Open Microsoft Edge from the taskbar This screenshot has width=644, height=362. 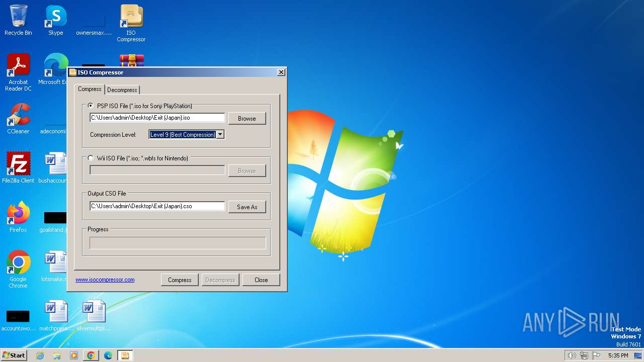[108, 355]
